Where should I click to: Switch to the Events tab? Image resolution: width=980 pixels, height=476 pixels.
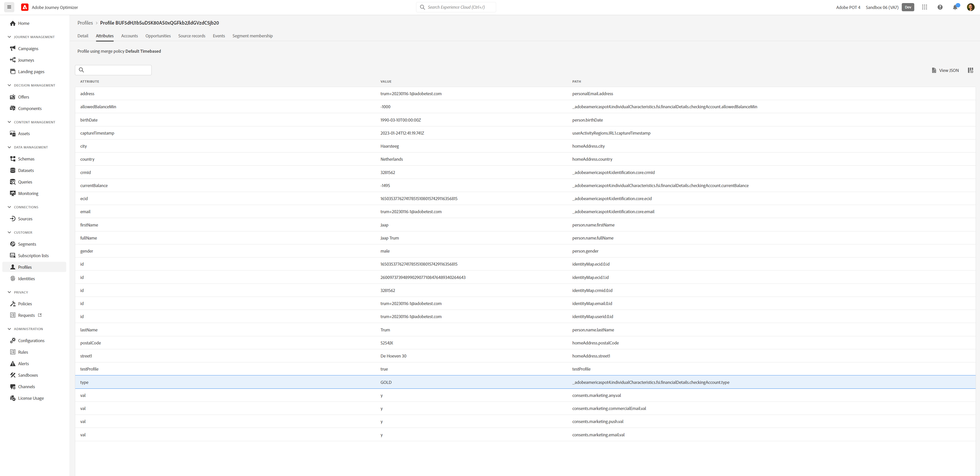[219, 36]
